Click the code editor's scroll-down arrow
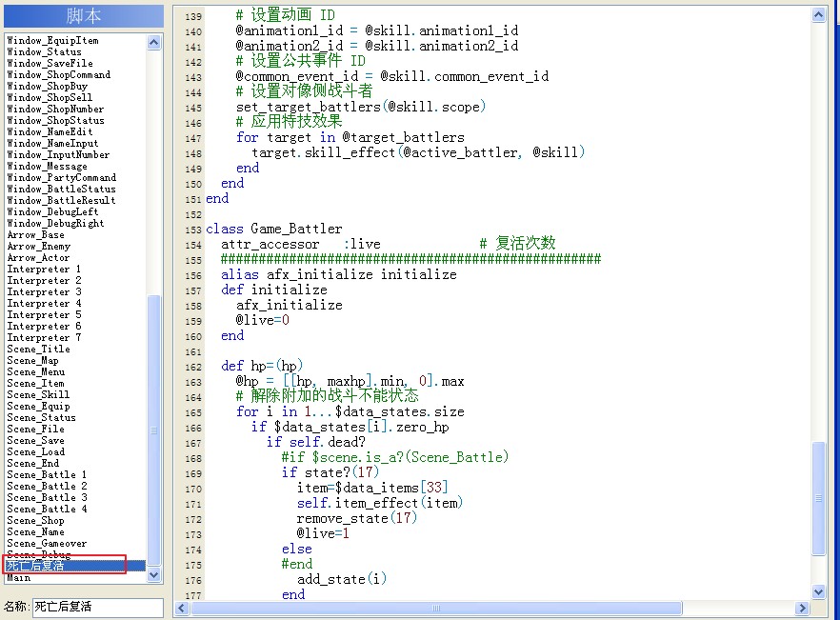The width and height of the screenshot is (840, 620). point(818,591)
